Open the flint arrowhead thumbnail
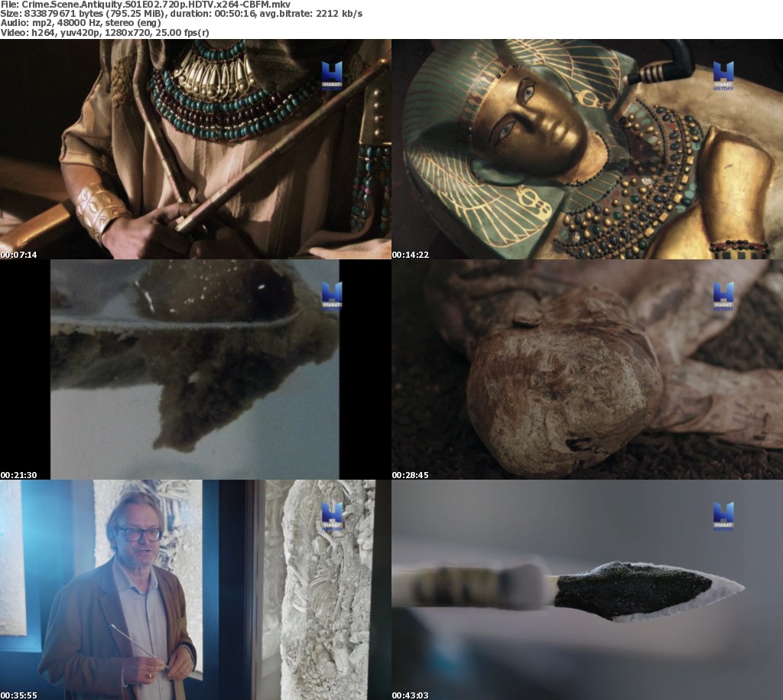Screen dimensions: 783x700 (586, 590)
